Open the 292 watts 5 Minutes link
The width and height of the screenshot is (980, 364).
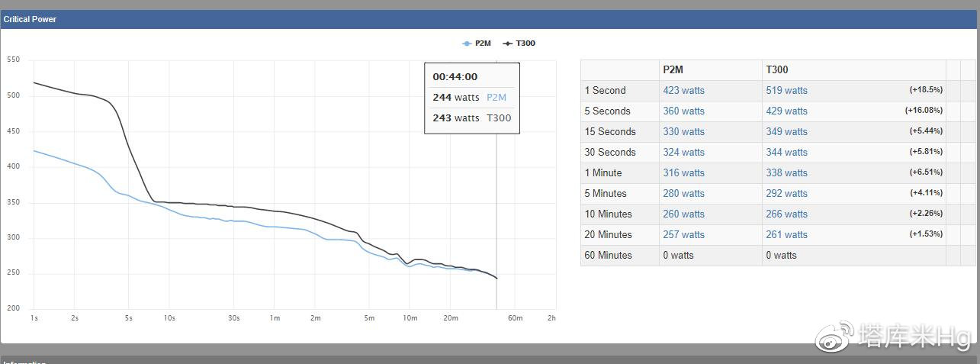(x=786, y=193)
